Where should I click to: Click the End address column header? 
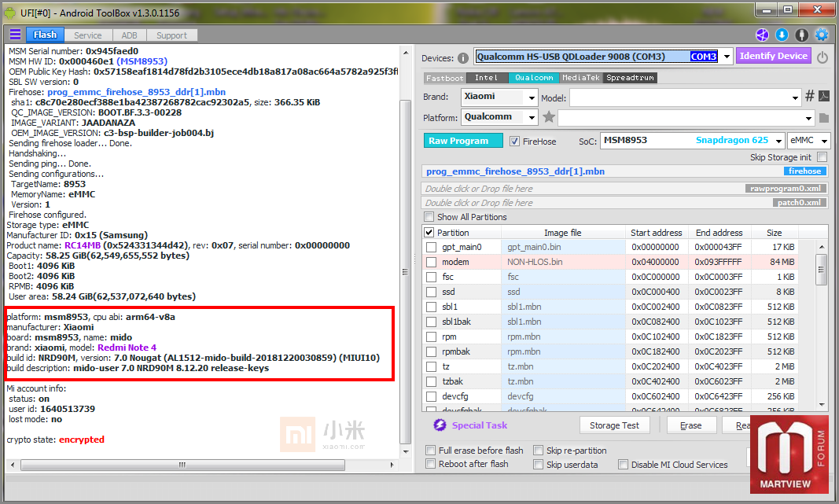tap(719, 233)
